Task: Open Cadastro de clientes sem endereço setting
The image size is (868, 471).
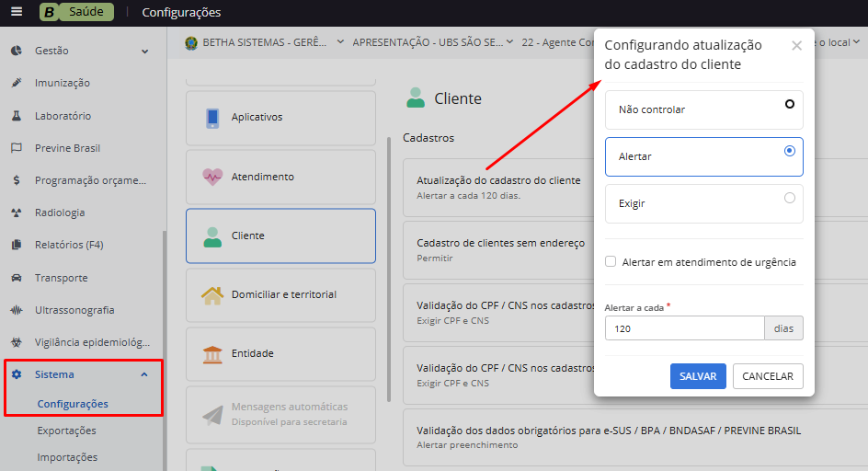Action: pyautogui.click(x=498, y=250)
